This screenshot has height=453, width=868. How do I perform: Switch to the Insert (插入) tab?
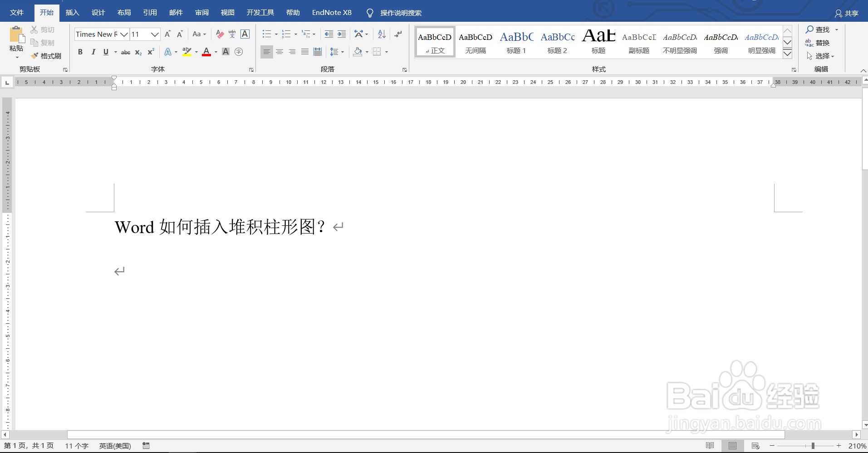72,13
